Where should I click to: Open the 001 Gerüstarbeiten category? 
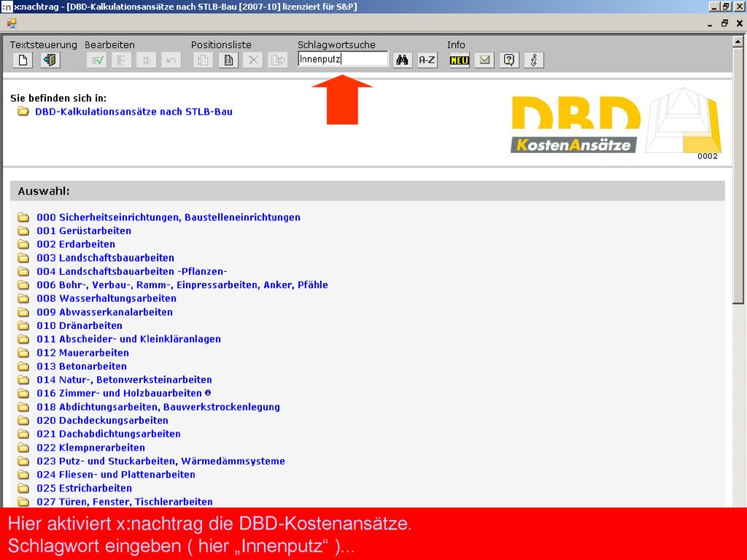click(84, 231)
